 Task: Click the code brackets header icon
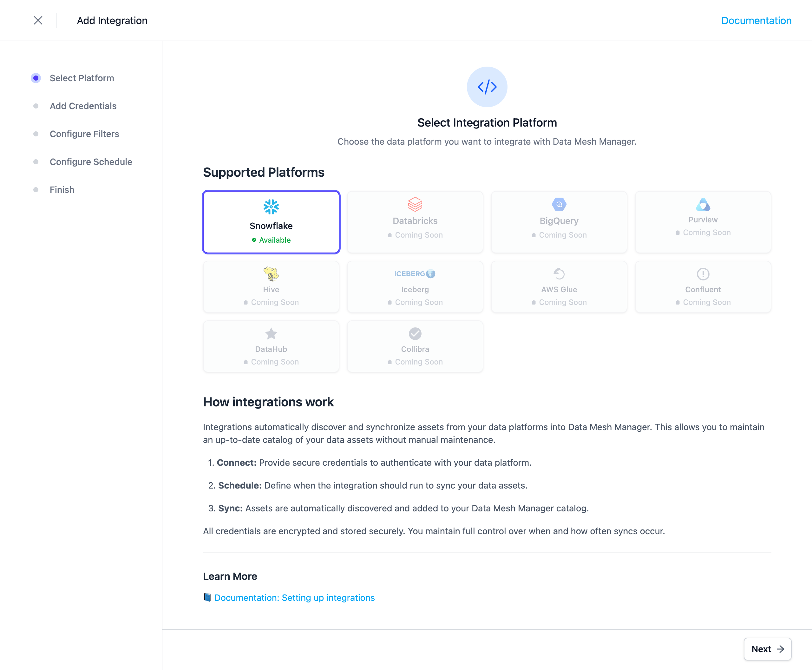tap(487, 87)
